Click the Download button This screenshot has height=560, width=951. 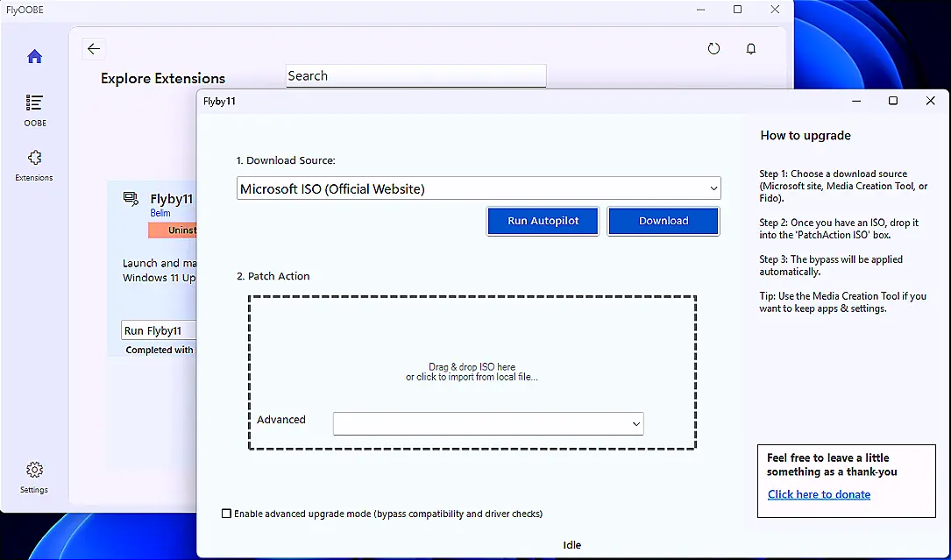pos(664,221)
